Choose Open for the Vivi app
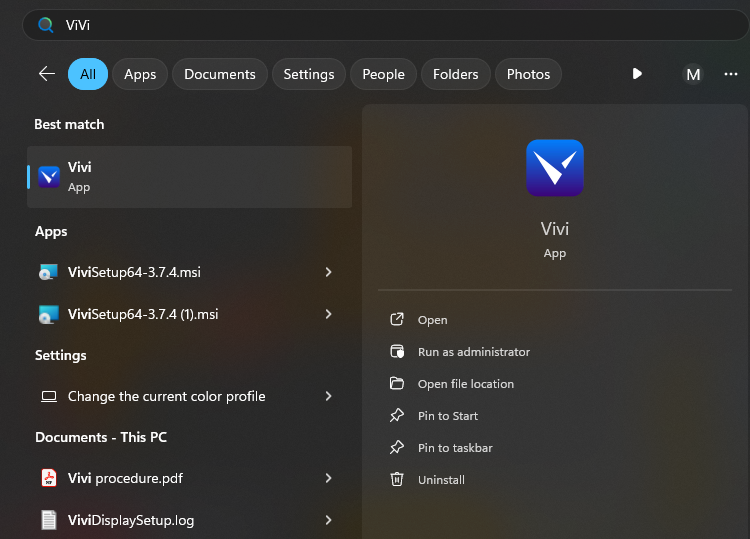This screenshot has width=750, height=539. (432, 320)
